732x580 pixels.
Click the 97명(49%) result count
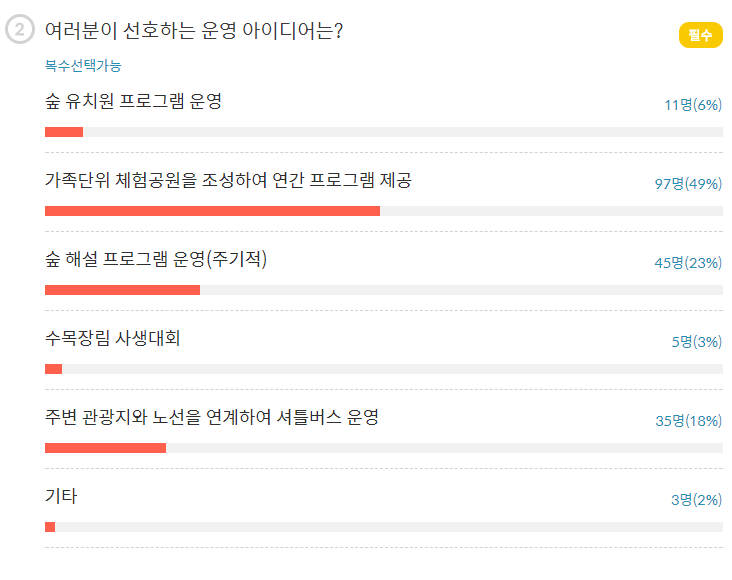click(688, 184)
